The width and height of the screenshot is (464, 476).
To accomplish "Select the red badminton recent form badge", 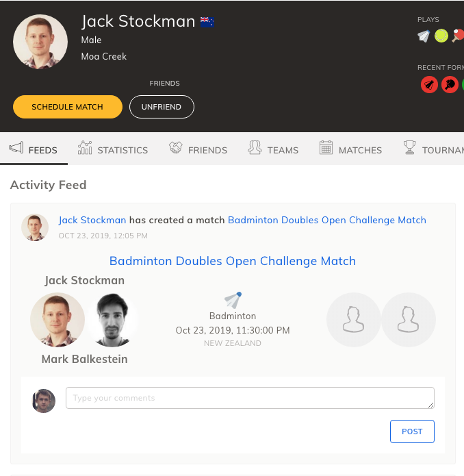I will pyautogui.click(x=429, y=84).
